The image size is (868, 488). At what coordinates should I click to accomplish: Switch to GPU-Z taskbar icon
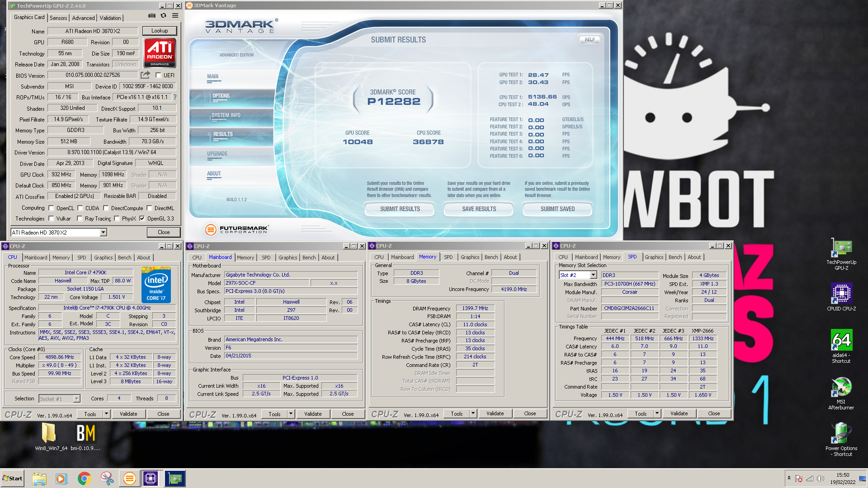click(x=175, y=479)
